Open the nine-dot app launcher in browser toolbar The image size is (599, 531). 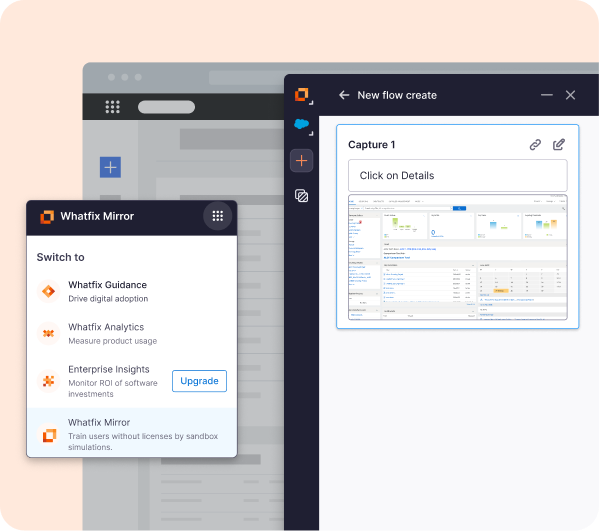113,107
